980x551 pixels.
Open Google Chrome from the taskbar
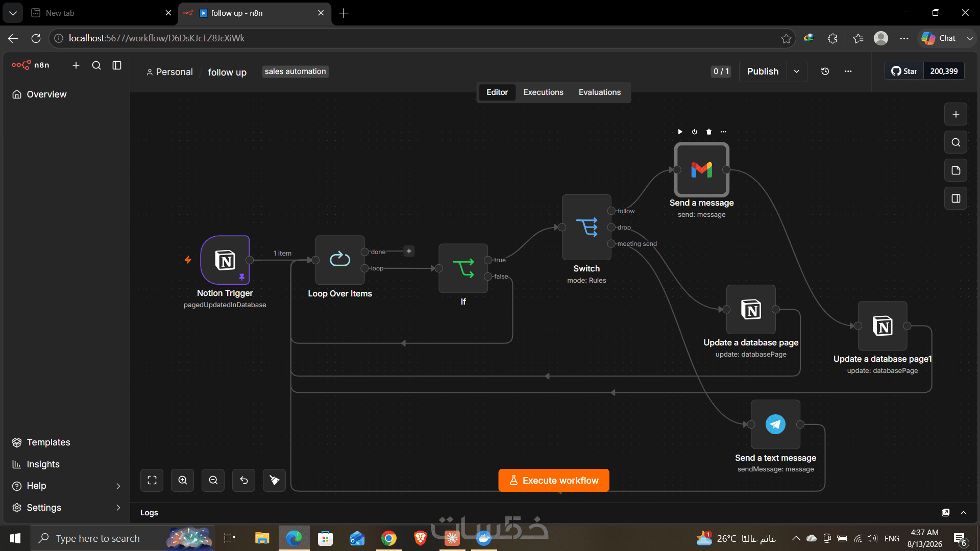[389, 538]
